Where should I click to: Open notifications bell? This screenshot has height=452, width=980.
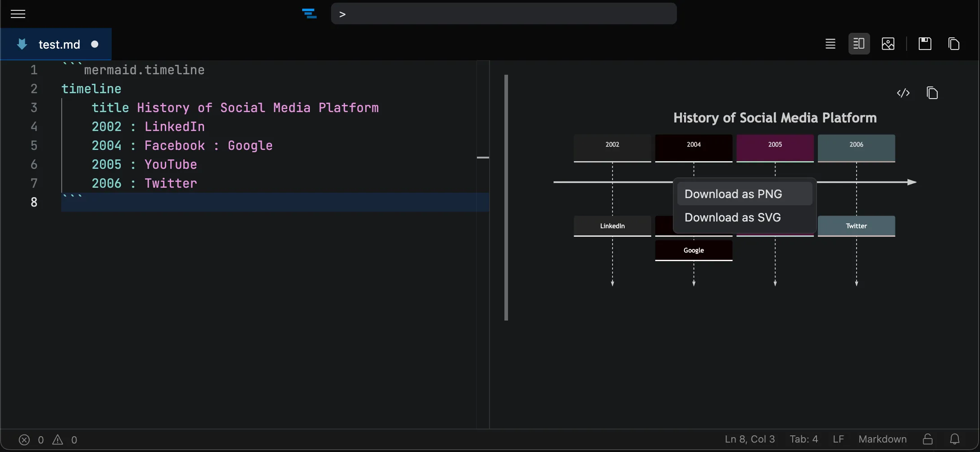point(954,439)
